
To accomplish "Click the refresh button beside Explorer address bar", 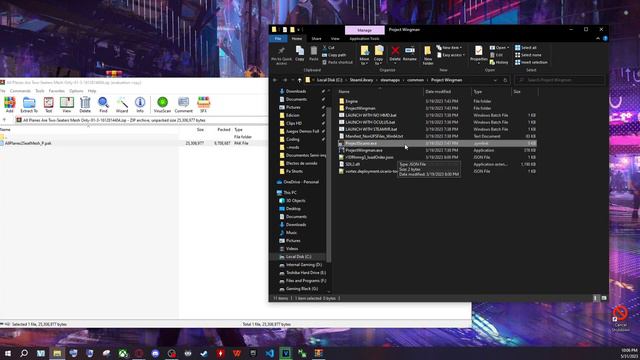I will [505, 80].
